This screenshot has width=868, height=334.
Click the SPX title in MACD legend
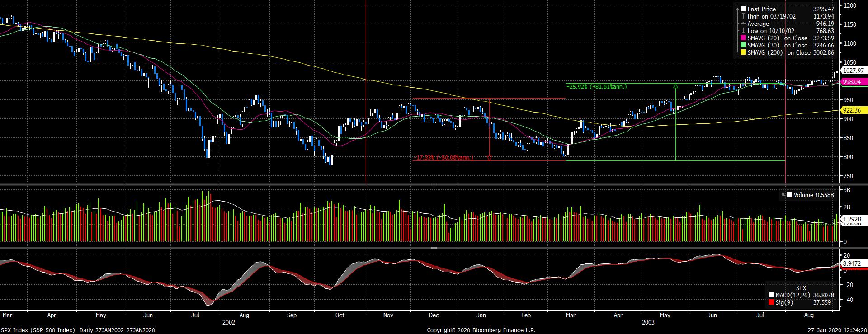click(x=801, y=288)
